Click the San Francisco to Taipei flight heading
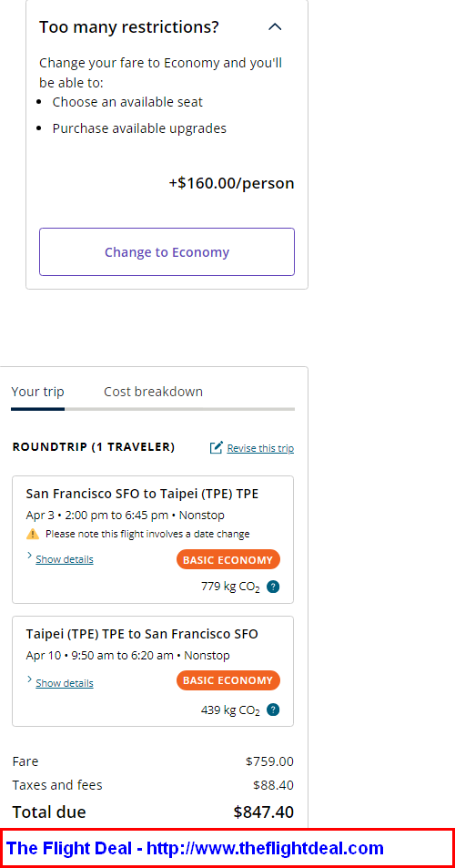This screenshot has width=455, height=868. point(142,494)
